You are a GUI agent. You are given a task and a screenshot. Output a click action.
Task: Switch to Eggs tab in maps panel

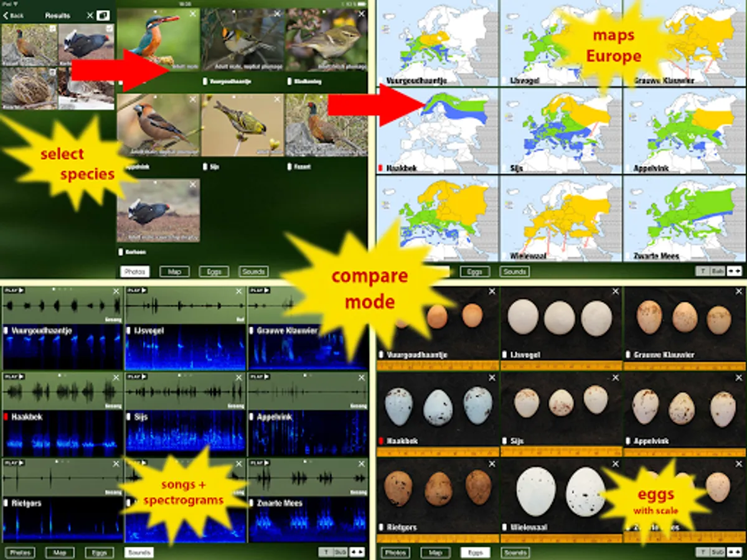pos(475,271)
